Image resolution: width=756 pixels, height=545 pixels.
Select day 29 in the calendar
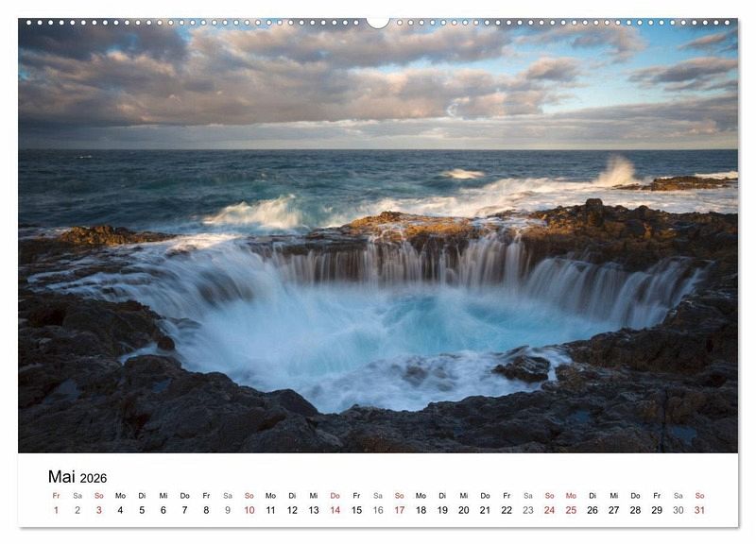(657, 510)
